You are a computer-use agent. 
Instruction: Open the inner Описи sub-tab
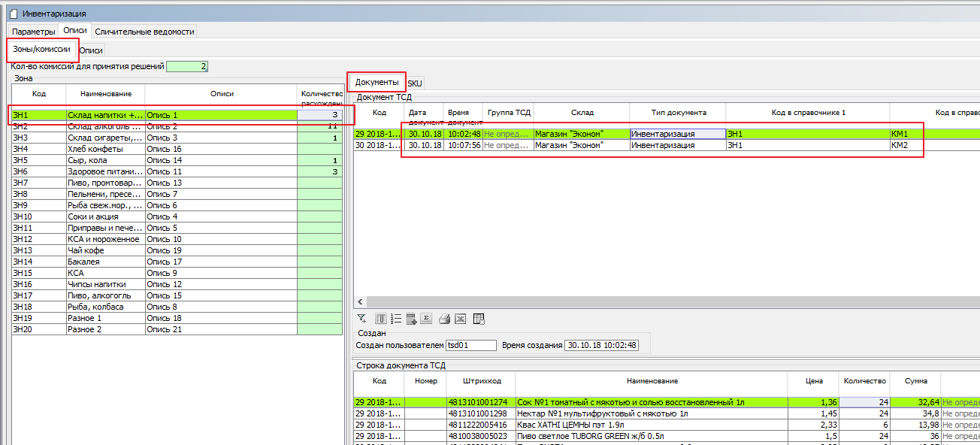click(x=91, y=50)
